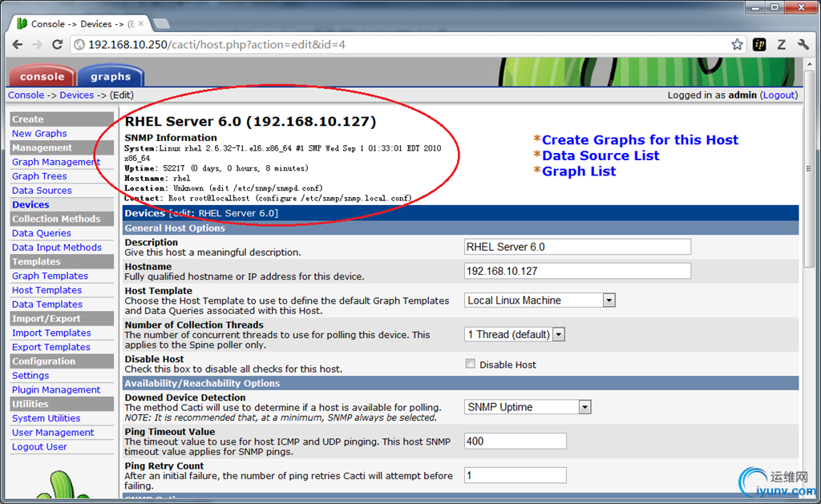Open System Utilities in the sidebar

46,418
